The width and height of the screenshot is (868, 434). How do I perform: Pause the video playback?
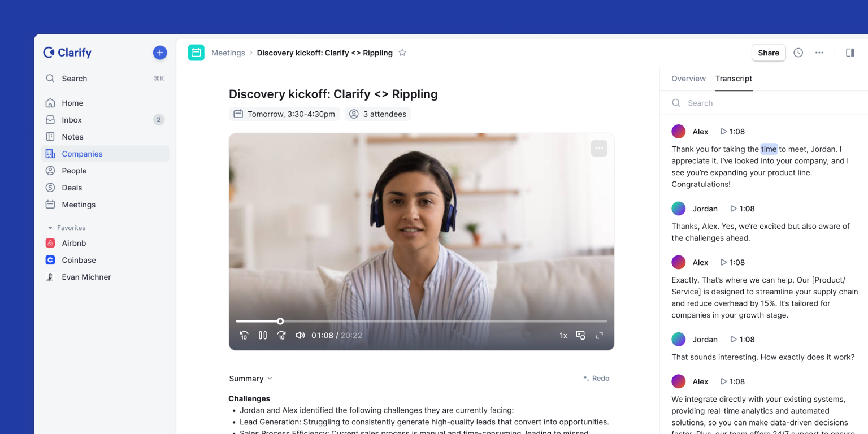point(263,335)
